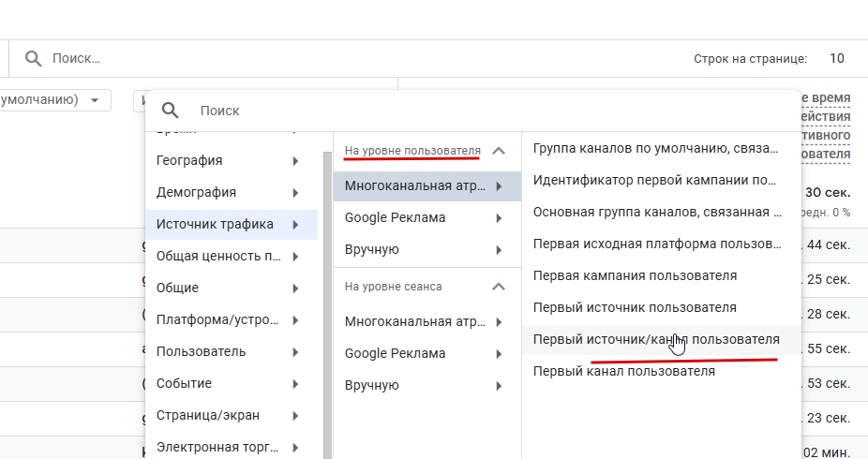868x459 pixels.
Task: Choose Первый источник/канал пользователя
Action: click(x=655, y=339)
